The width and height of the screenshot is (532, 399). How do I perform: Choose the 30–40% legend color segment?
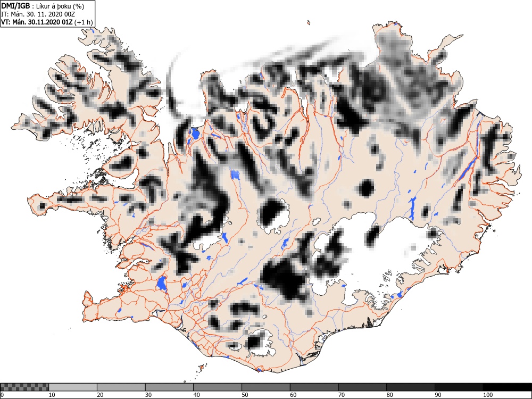169,387
